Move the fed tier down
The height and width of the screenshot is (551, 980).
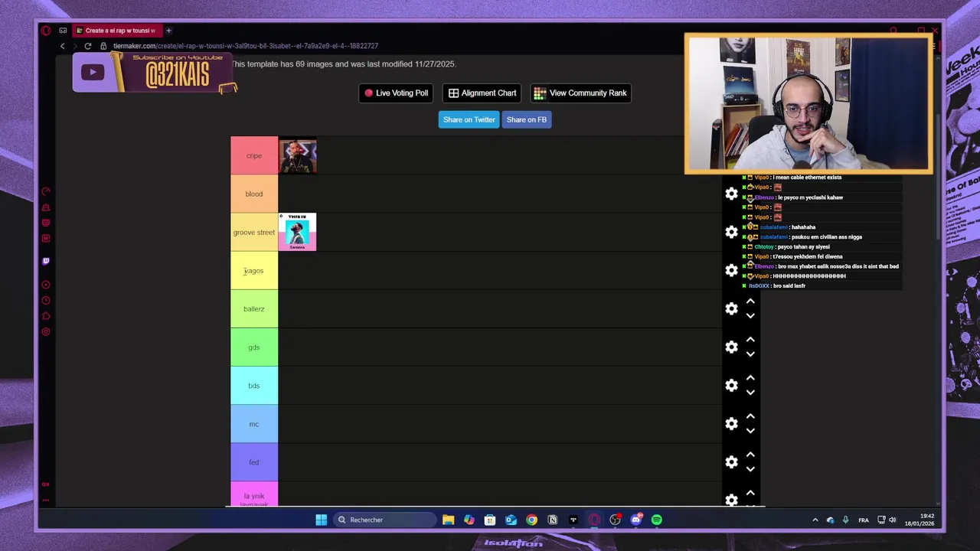[750, 468]
